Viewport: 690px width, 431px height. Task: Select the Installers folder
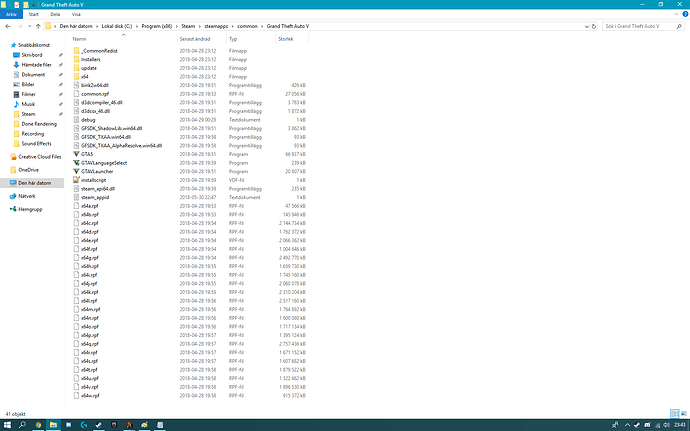click(x=90, y=59)
